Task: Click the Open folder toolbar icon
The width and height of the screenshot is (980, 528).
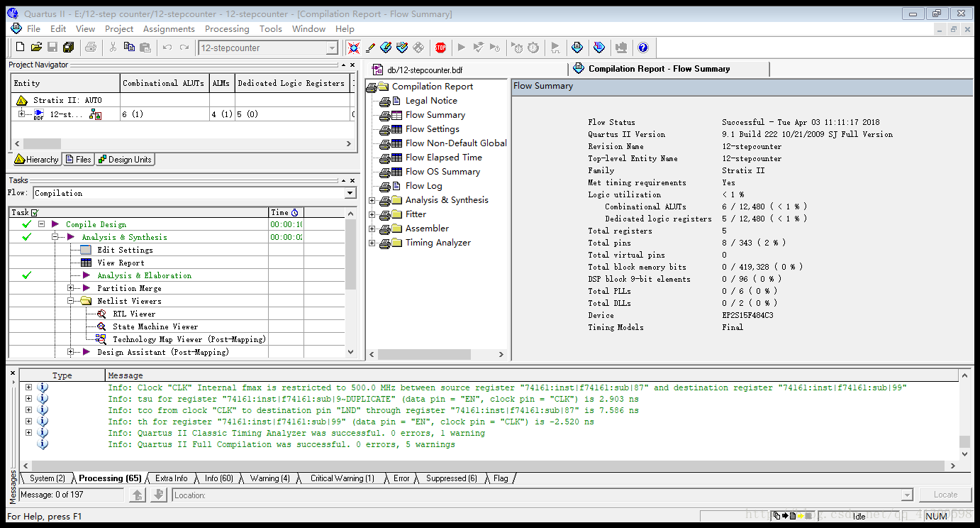Action: (x=35, y=48)
